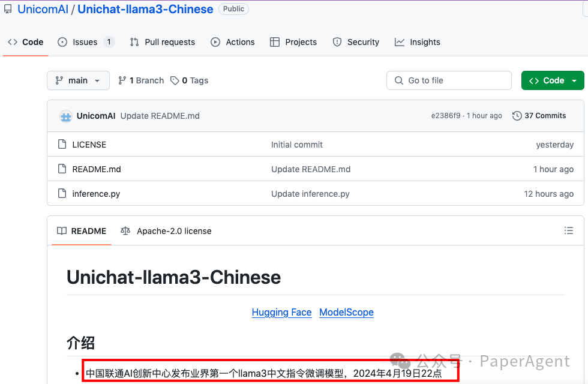The height and width of the screenshot is (384, 588).
Task: Open the Insights tab
Action: pos(418,42)
